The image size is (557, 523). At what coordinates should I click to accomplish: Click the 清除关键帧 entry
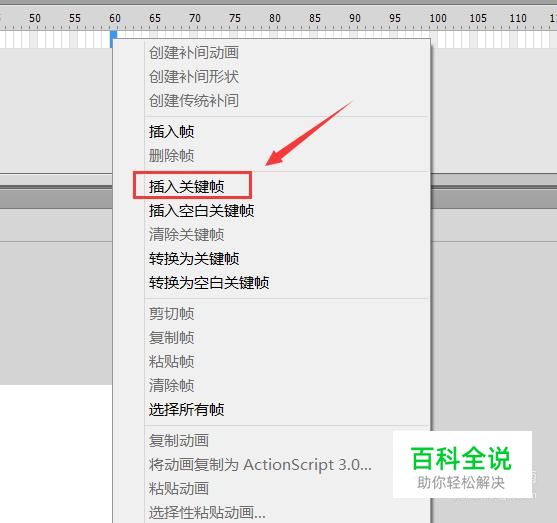(x=186, y=234)
